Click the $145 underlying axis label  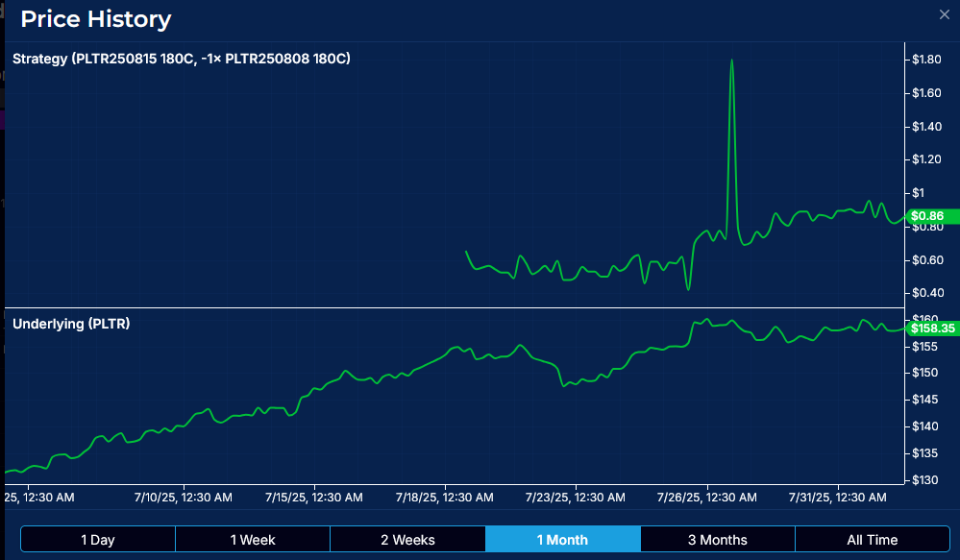coord(924,400)
